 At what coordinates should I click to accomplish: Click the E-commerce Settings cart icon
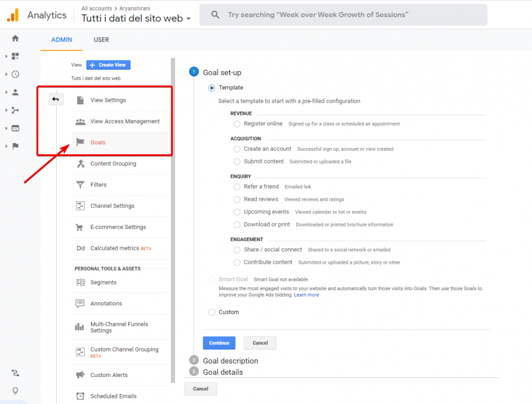point(81,227)
